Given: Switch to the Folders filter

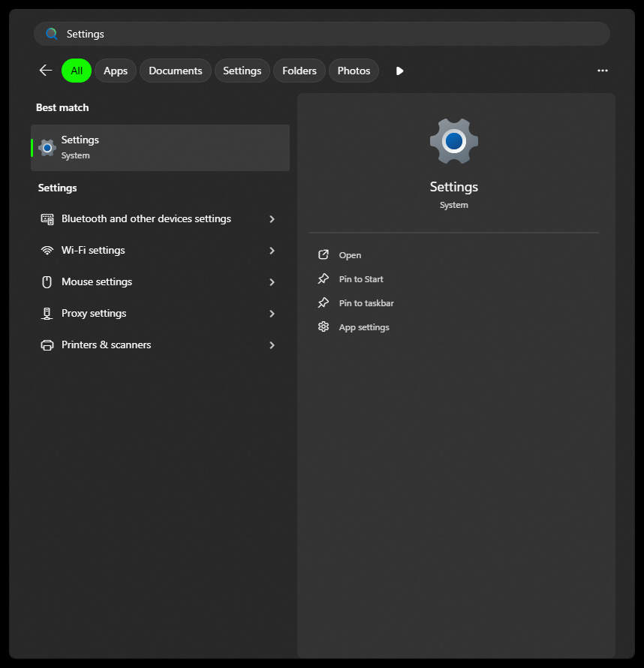Looking at the screenshot, I should coord(299,71).
